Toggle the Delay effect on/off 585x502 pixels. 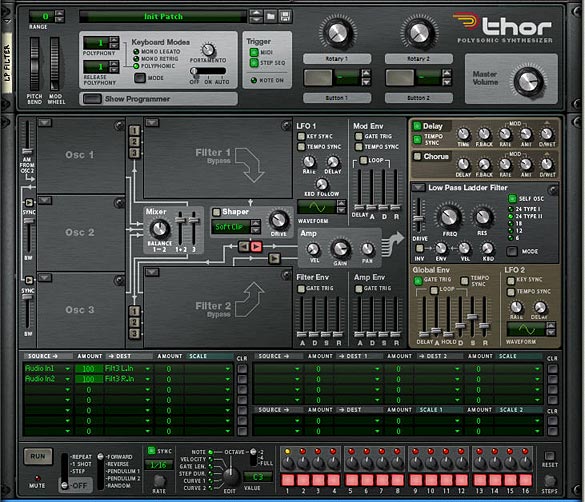click(417, 126)
